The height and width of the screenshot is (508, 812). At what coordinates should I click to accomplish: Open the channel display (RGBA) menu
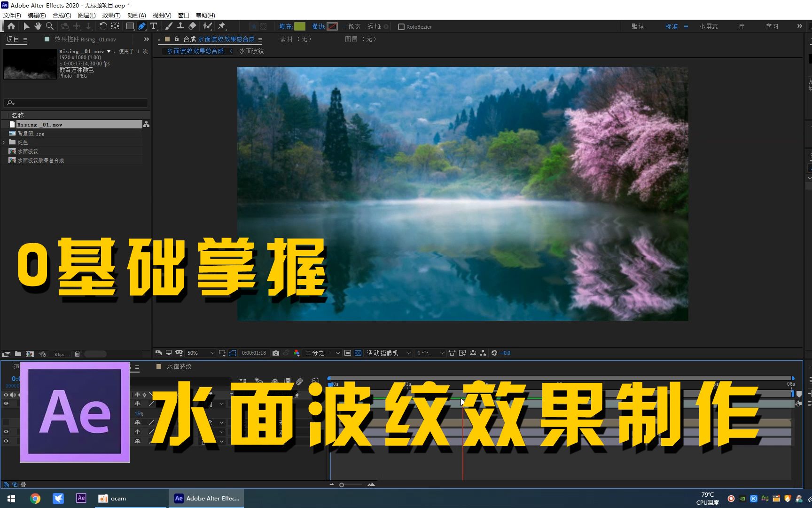tap(297, 353)
